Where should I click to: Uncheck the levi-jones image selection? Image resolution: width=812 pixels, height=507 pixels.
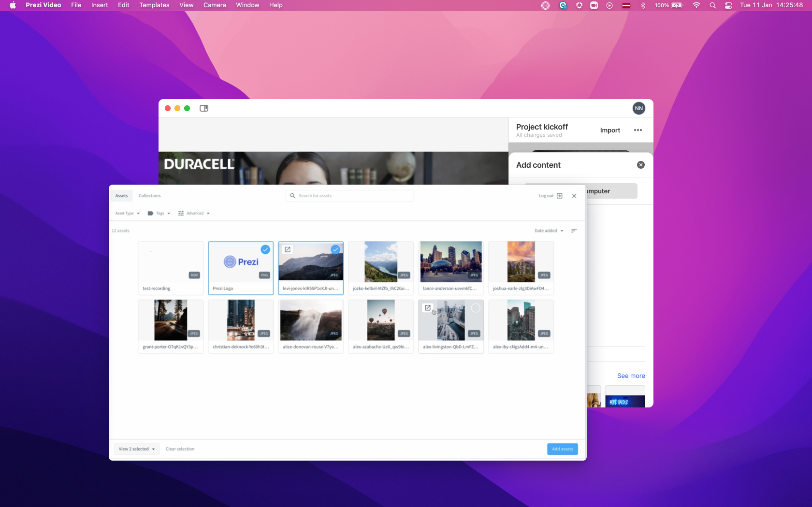click(335, 249)
